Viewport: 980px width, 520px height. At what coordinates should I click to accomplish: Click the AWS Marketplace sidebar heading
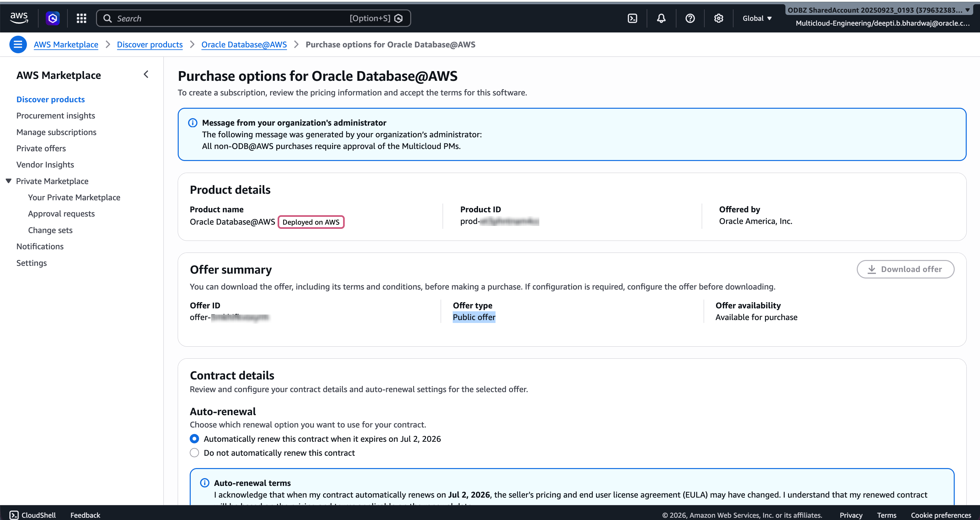pyautogui.click(x=59, y=75)
